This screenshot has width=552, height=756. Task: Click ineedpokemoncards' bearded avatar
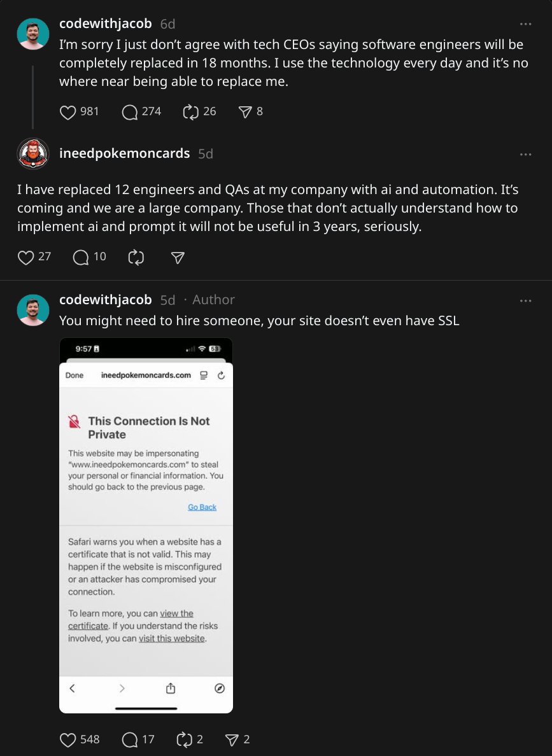click(33, 153)
